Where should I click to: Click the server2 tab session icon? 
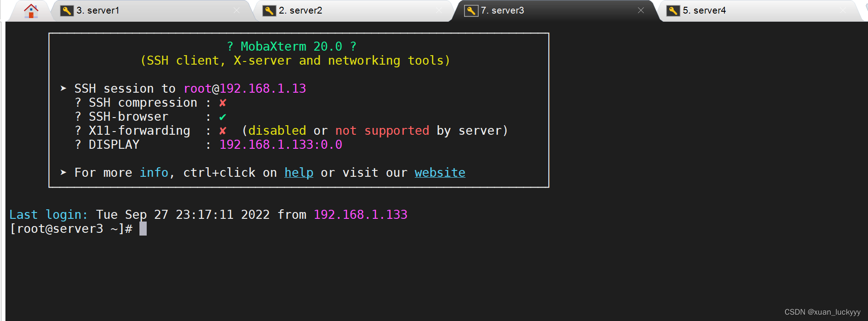point(269,10)
